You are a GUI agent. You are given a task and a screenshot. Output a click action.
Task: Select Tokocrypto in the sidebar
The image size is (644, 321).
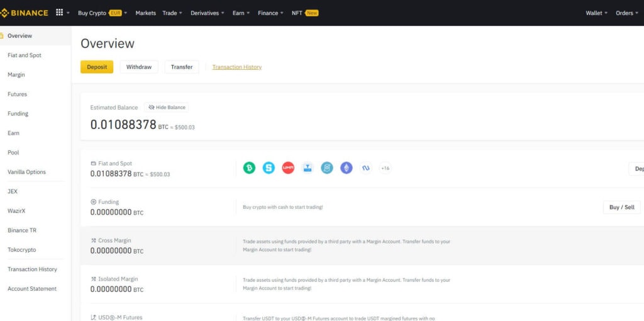(22, 250)
